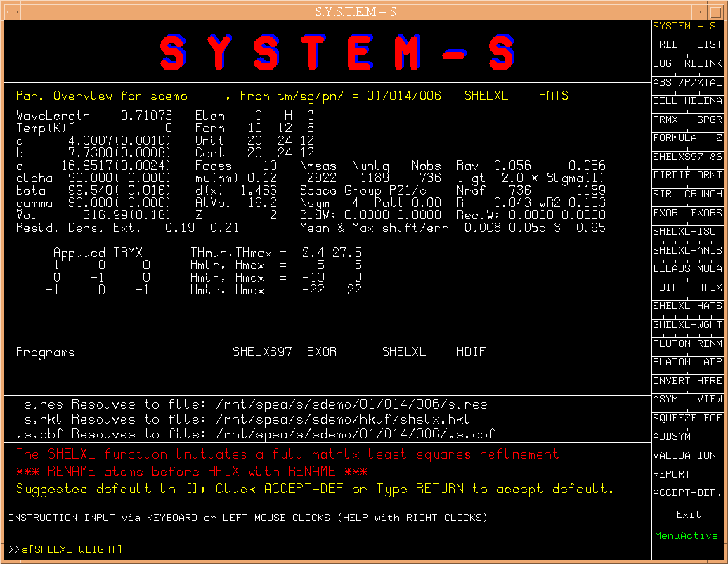Image resolution: width=728 pixels, height=564 pixels.
Task: Run SHELXS97-86 from the menu
Action: pyautogui.click(x=687, y=157)
